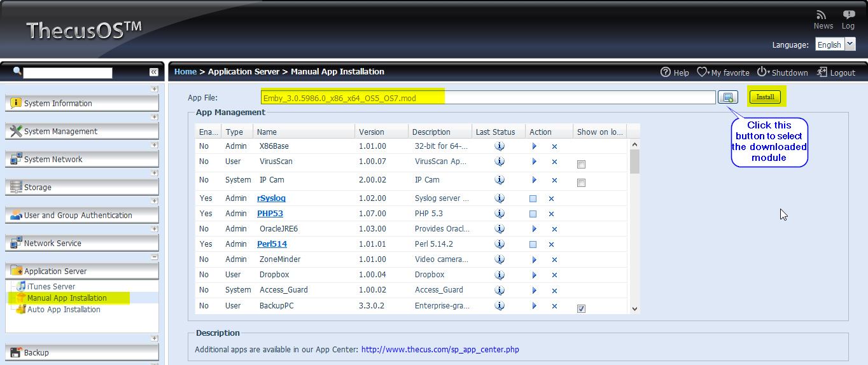Open the Shutdown dropdown menu
868x365 pixels.
[782, 72]
